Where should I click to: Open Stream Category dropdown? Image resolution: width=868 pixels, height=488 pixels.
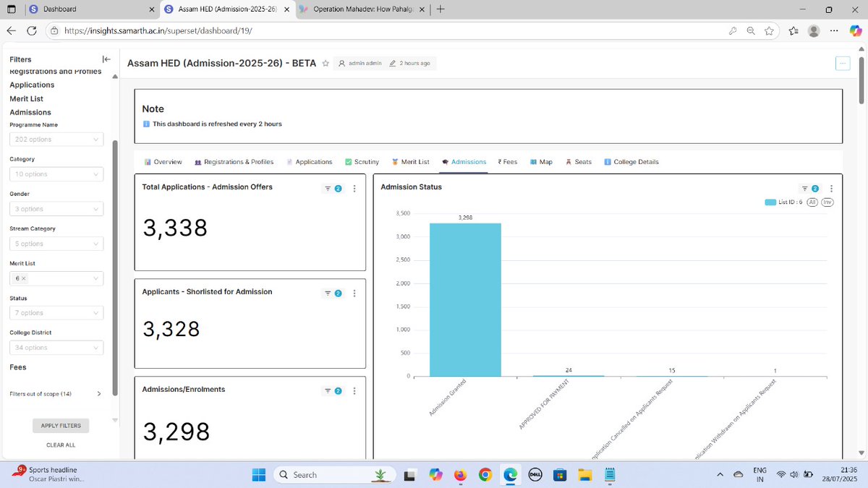(56, 244)
